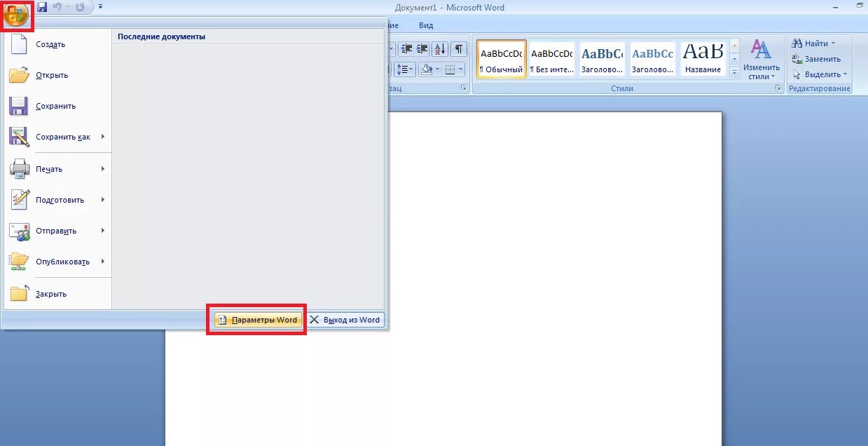868x446 pixels.
Task: Open the Shading color dropdown arrow
Action: [438, 69]
